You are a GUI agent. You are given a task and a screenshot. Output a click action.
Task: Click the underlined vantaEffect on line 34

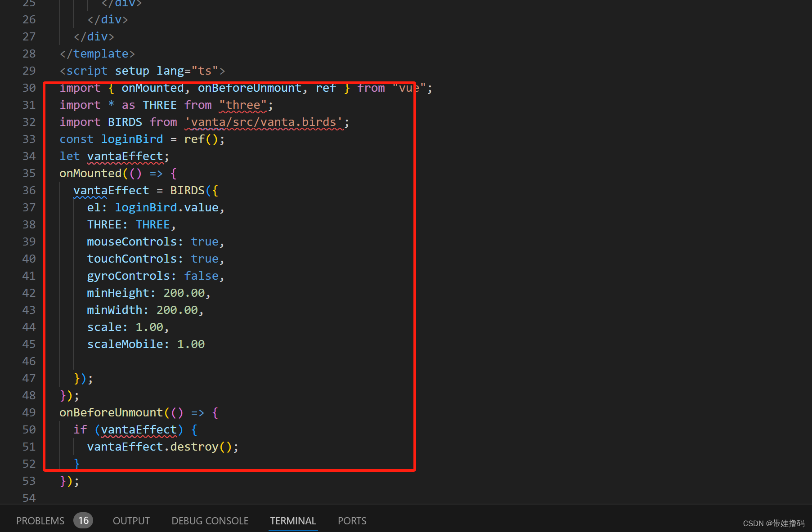[125, 156]
